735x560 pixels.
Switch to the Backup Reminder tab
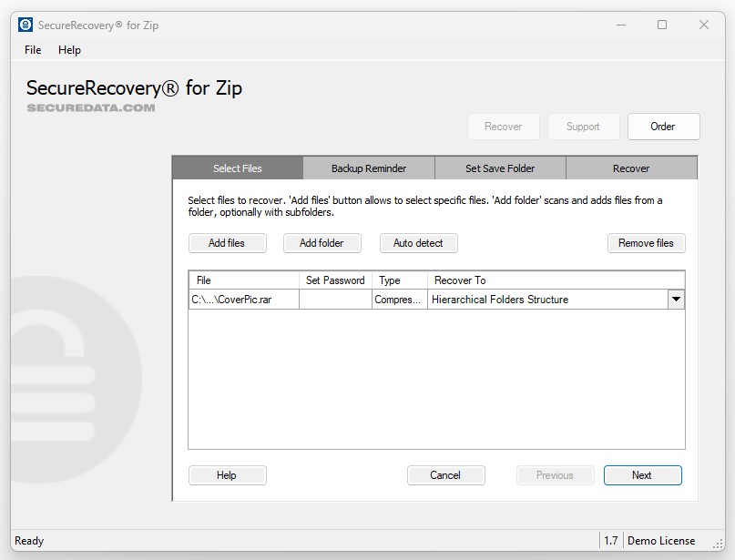click(x=369, y=168)
